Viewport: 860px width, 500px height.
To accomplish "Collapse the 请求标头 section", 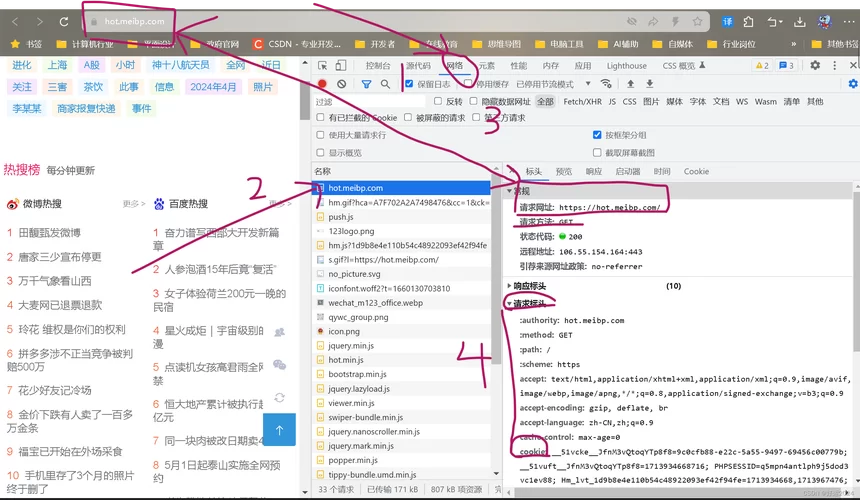I will pyautogui.click(x=529, y=303).
